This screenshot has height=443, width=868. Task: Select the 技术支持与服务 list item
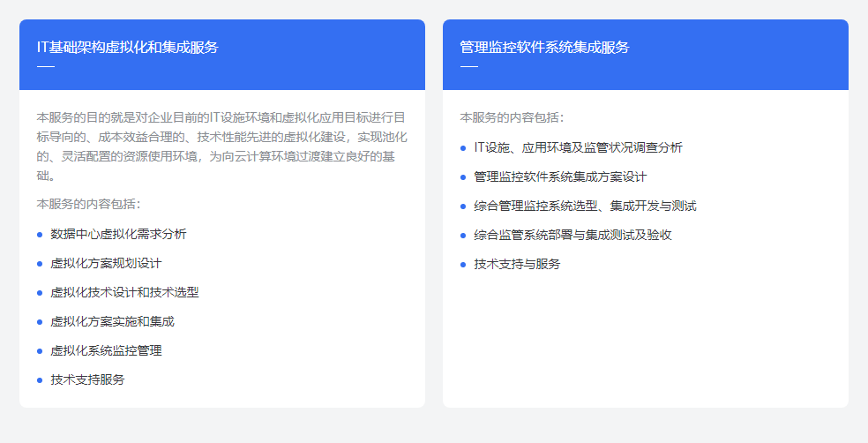pos(517,264)
